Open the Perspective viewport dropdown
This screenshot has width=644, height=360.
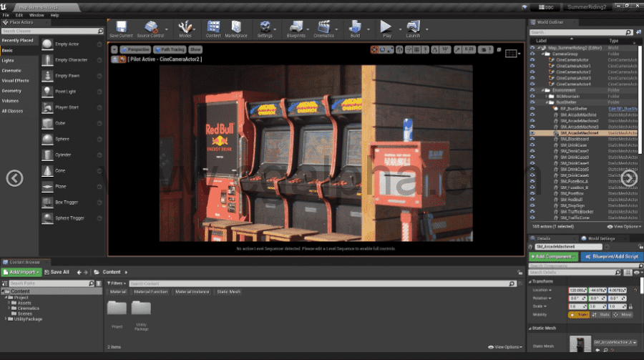[135, 49]
